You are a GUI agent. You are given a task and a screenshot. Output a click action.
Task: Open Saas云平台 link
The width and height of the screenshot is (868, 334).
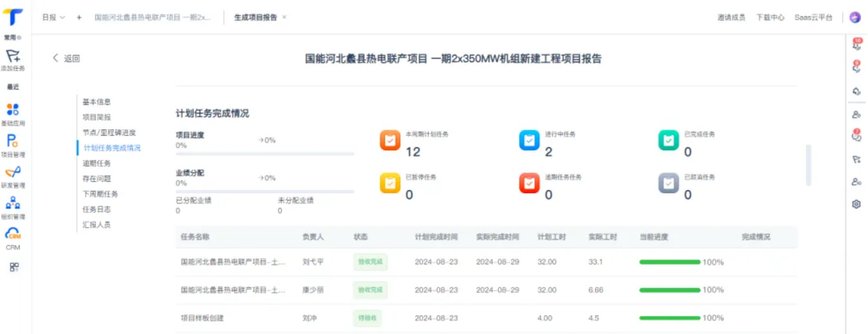814,17
